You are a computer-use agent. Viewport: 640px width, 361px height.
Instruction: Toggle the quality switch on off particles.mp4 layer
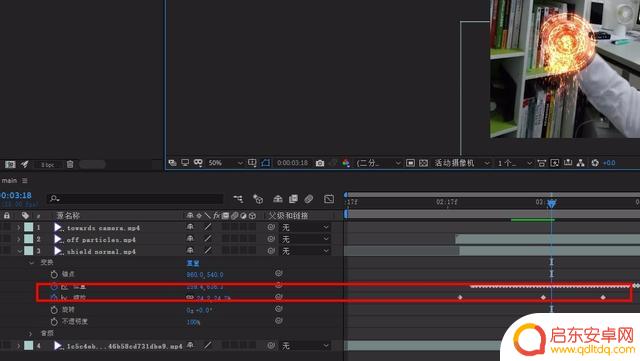point(208,238)
